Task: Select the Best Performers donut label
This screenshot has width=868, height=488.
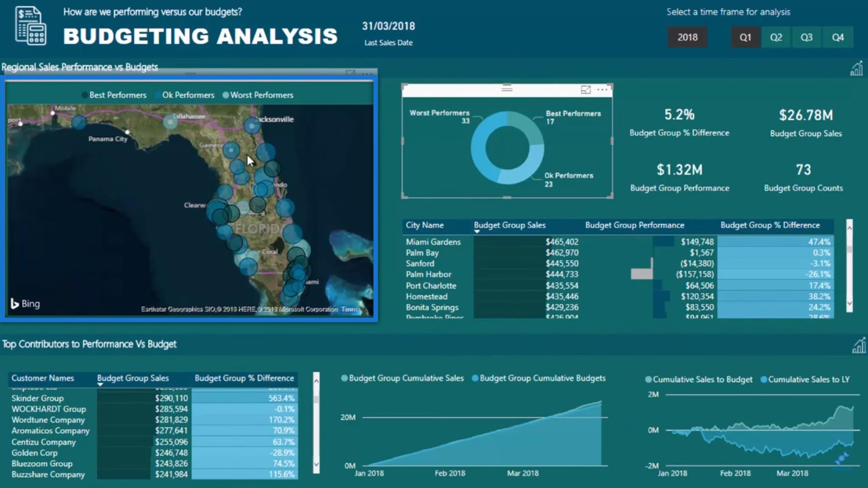Action: [x=574, y=117]
